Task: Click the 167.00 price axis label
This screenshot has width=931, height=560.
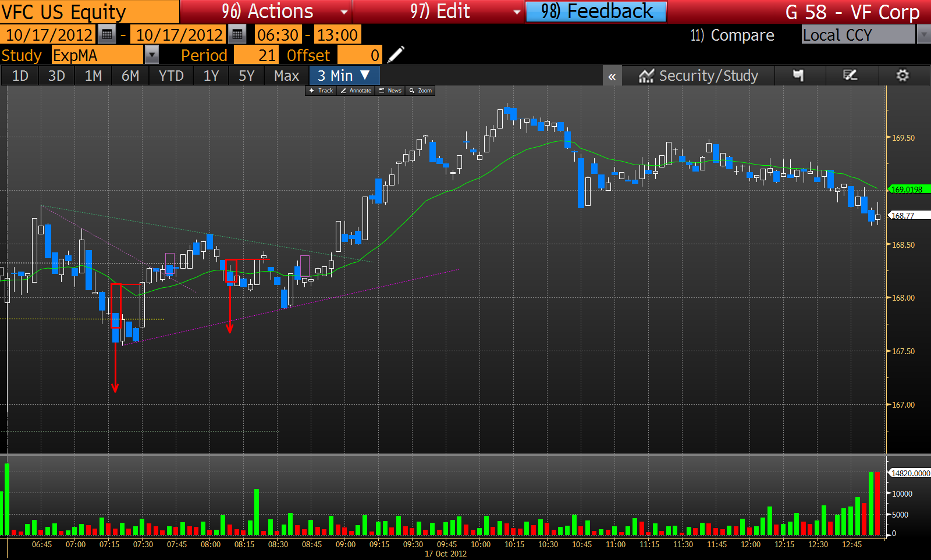Action: (x=903, y=405)
